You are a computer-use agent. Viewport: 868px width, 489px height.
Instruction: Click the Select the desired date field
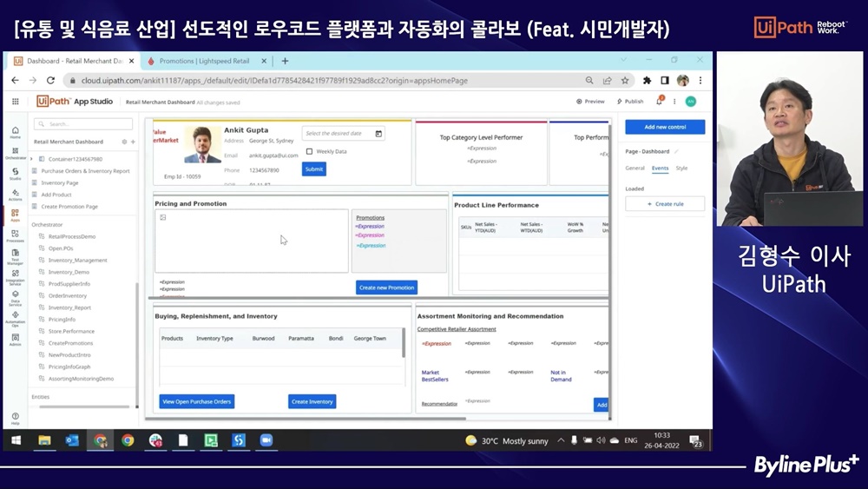(343, 134)
